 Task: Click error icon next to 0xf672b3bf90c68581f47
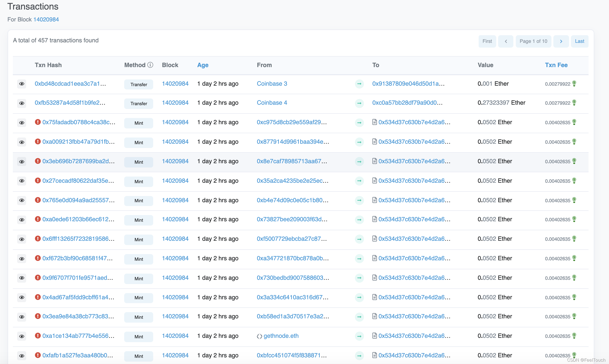(x=38, y=258)
